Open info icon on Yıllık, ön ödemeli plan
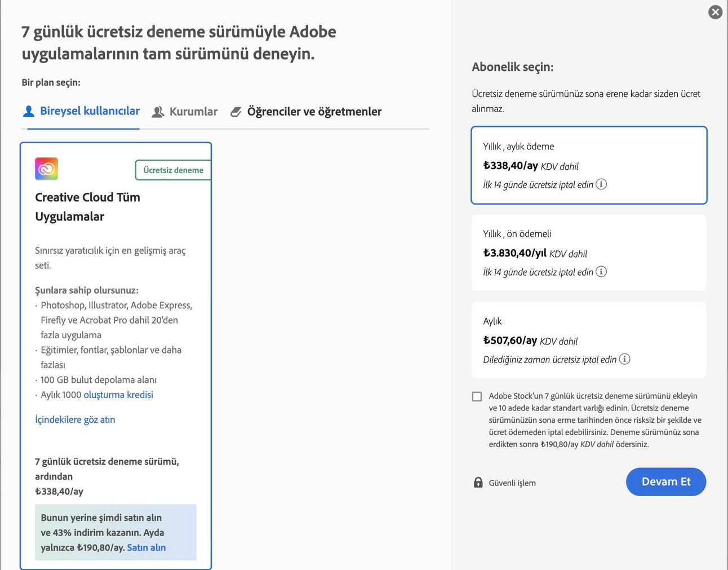 pyautogui.click(x=601, y=272)
